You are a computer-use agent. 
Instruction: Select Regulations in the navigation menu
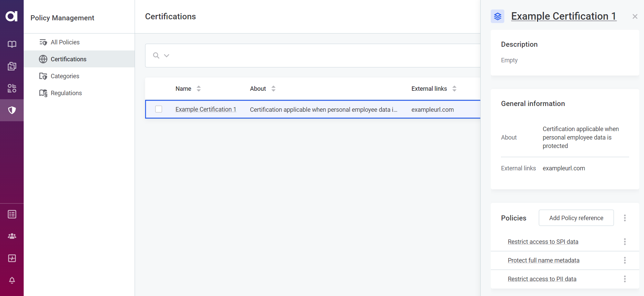coord(66,93)
